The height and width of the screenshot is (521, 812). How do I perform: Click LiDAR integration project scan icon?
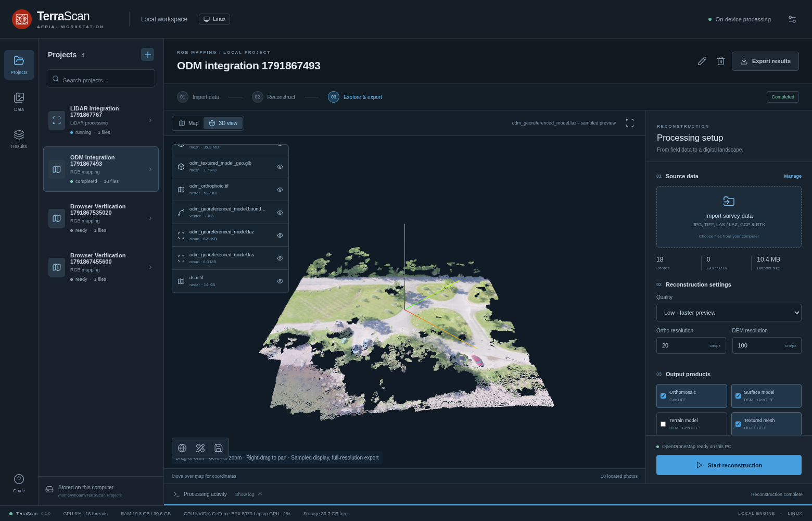pyautogui.click(x=57, y=120)
